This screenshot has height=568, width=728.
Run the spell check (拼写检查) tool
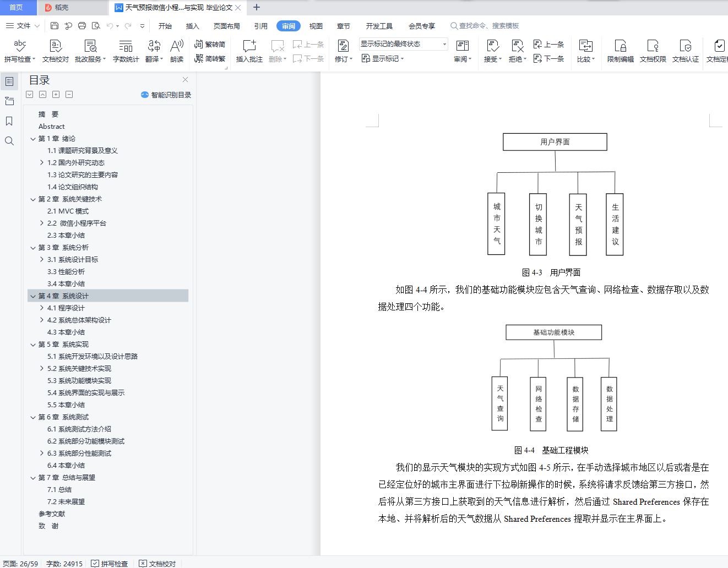point(20,51)
